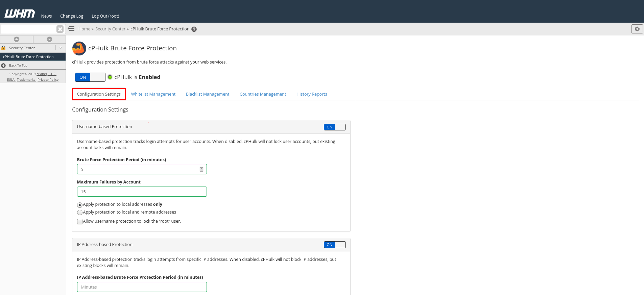Image resolution: width=644 pixels, height=295 pixels.
Task: Click the green cPHulk enabled status indicator
Action: coord(110,77)
